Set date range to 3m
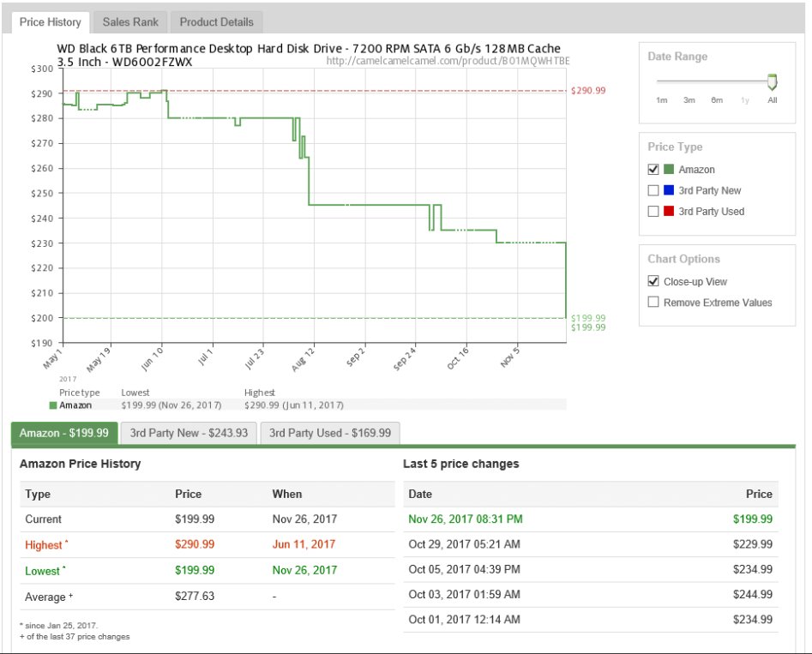812x654 pixels. (x=689, y=100)
